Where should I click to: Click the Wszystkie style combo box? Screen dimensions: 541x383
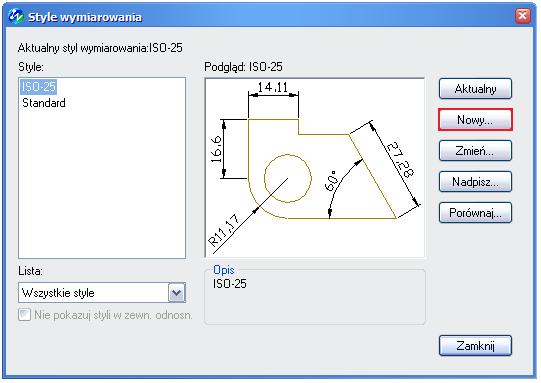pos(102,293)
